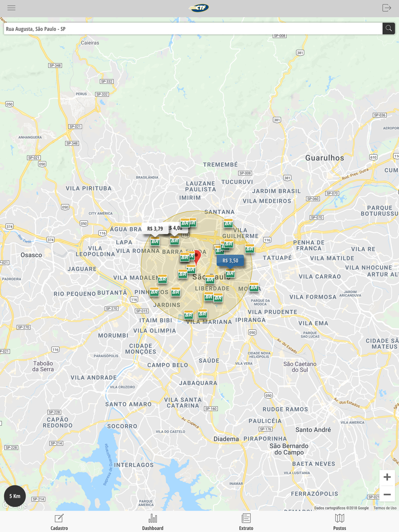Screen dimensions: 399x532
Task: Select BR station under R$ 4,08 label
Action: [x=174, y=240]
